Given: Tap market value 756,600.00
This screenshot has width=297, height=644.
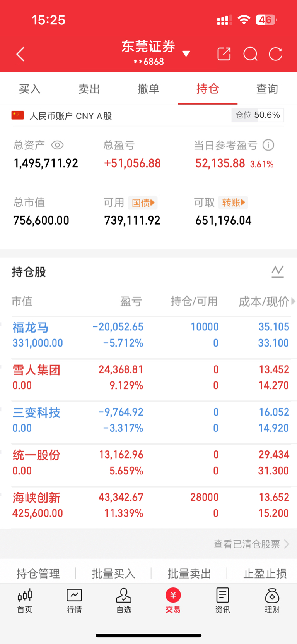Looking at the screenshot, I should [41, 221].
